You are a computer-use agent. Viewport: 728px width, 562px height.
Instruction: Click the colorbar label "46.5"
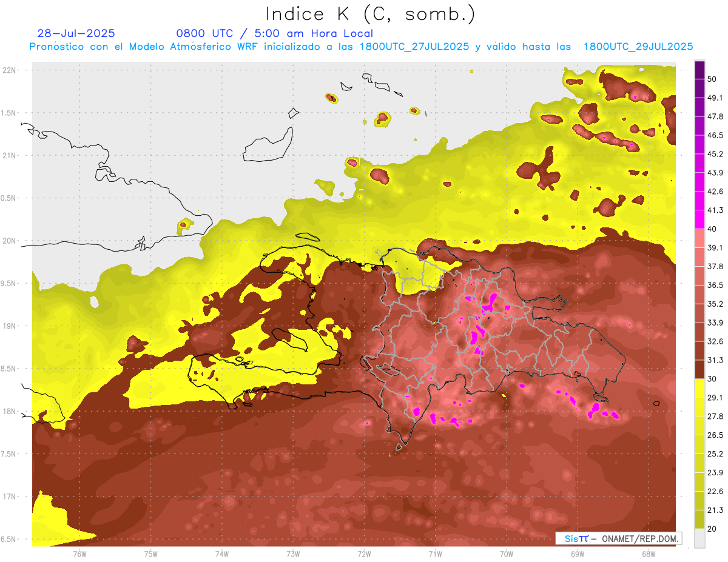pos(715,135)
